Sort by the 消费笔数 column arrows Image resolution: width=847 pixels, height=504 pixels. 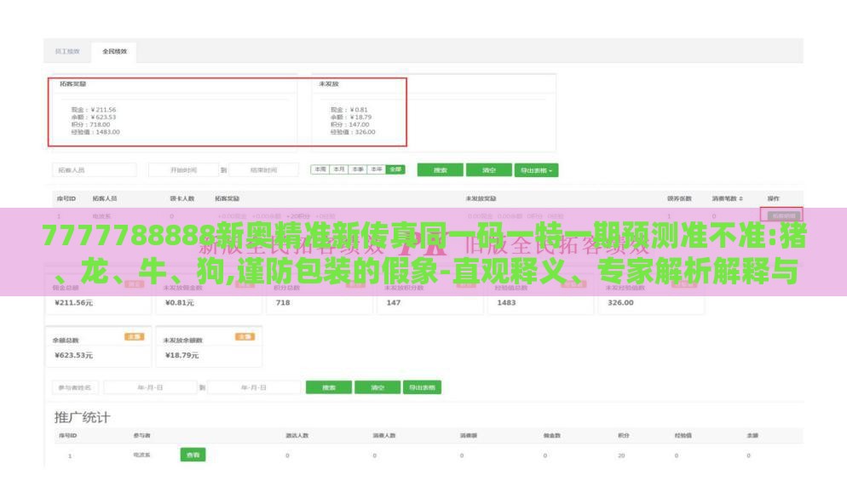point(741,198)
